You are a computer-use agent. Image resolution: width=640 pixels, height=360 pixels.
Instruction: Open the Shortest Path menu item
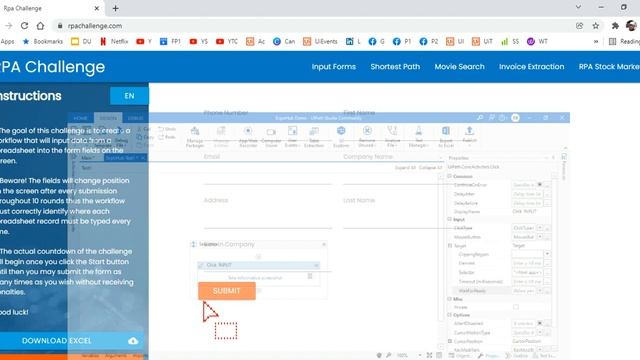[395, 67]
